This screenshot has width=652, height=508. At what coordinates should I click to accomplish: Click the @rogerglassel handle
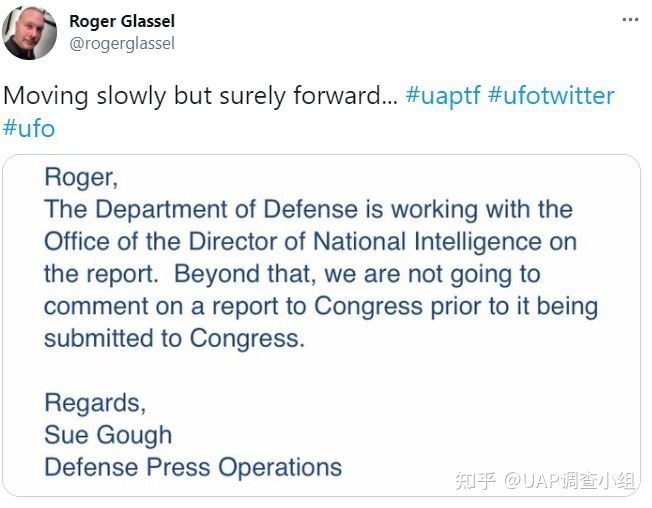121,43
